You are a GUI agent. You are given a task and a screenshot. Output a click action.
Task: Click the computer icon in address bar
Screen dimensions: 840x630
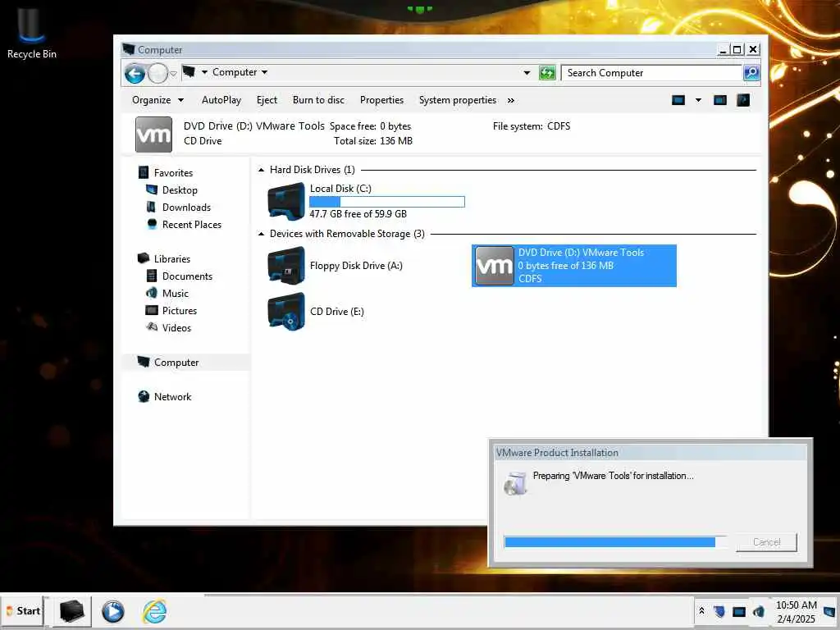[x=189, y=71]
